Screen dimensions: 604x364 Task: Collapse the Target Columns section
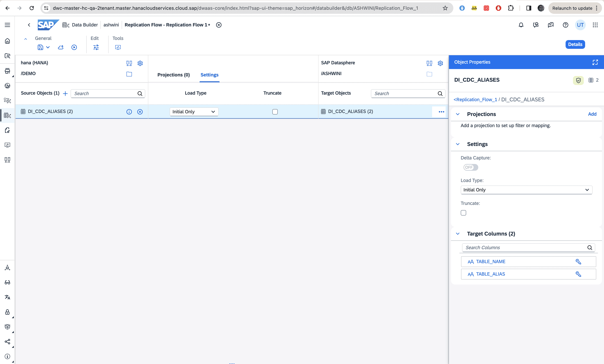coord(458,234)
